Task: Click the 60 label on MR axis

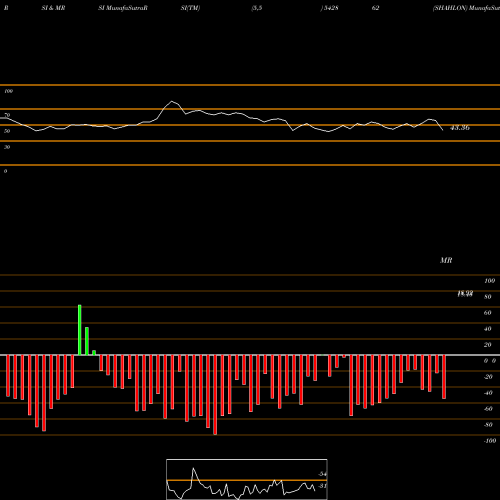Action: pos(487,313)
